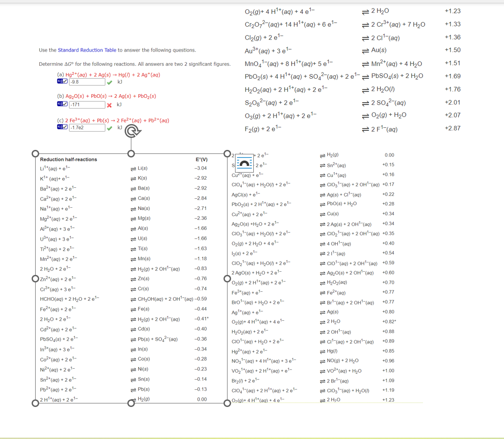Select reaction (a) equation text Hg2+ + 2 Ag
This screenshot has width=504, height=439.
[x=113, y=75]
